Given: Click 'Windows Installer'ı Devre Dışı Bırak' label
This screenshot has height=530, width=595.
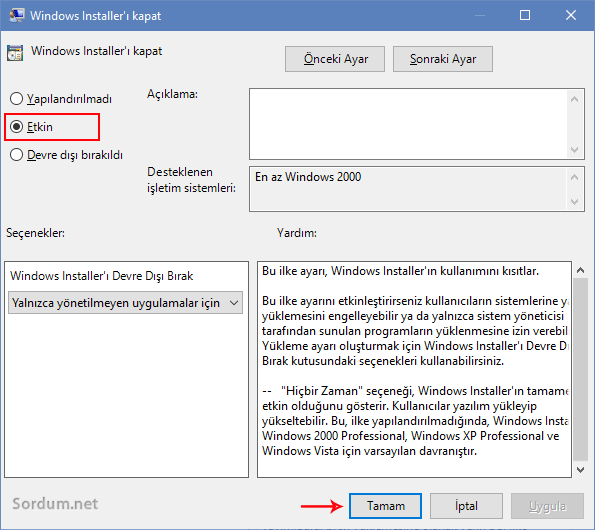Looking at the screenshot, I should pos(102,276).
